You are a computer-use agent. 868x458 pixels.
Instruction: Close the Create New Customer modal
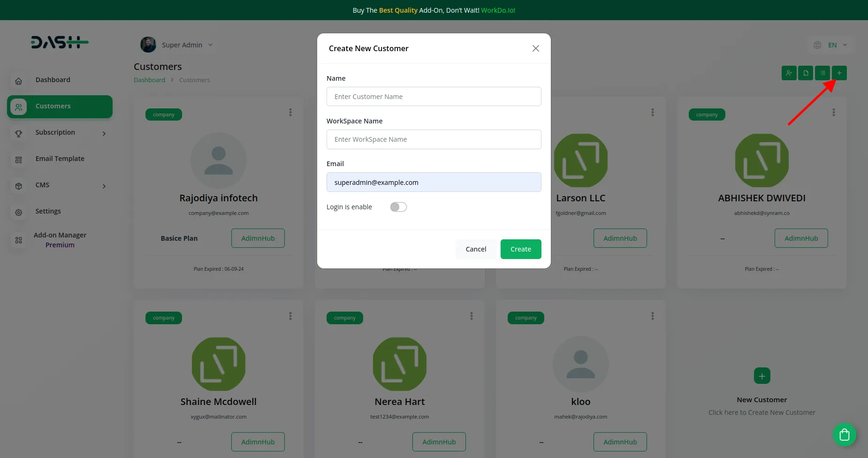(535, 48)
